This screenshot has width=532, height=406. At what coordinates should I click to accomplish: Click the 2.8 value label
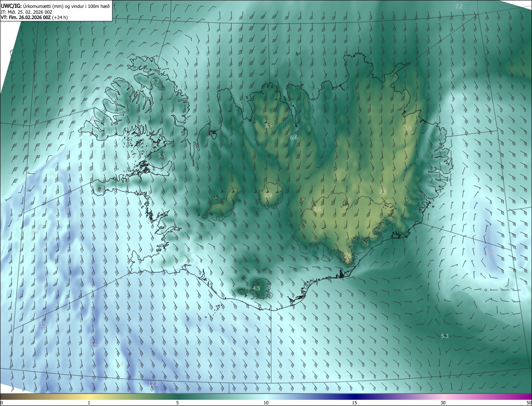point(408,128)
